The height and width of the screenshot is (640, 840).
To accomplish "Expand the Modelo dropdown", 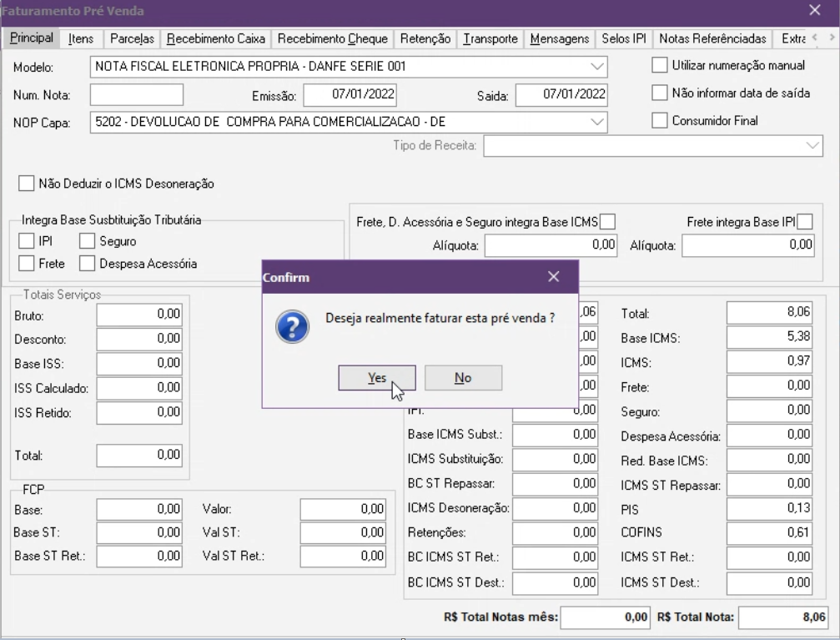I will (x=597, y=66).
